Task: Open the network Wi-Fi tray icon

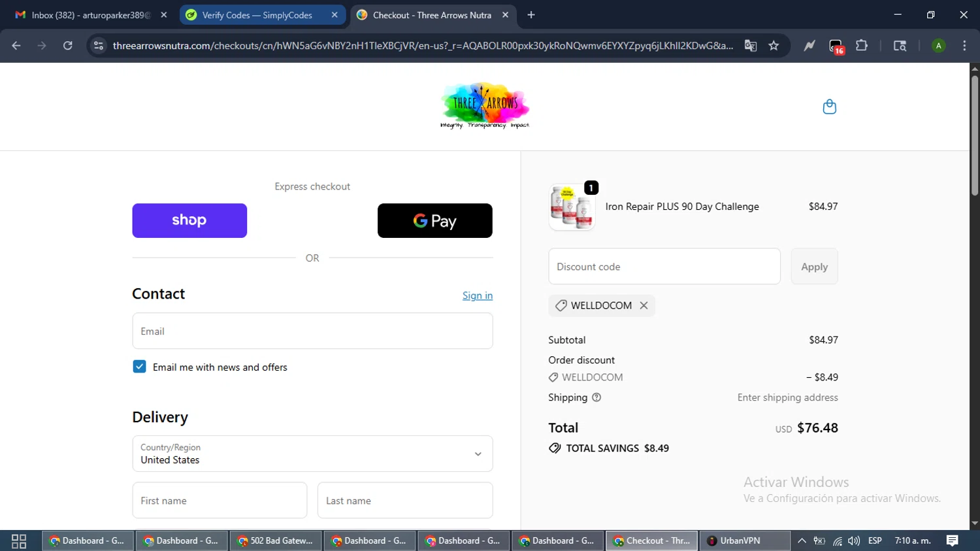Action: pyautogui.click(x=837, y=541)
